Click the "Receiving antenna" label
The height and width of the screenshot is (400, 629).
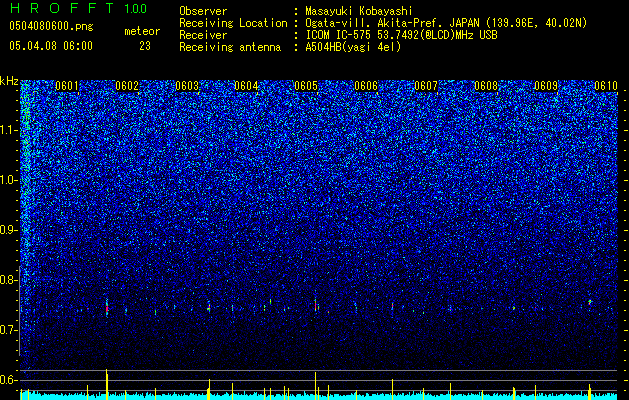click(x=230, y=47)
